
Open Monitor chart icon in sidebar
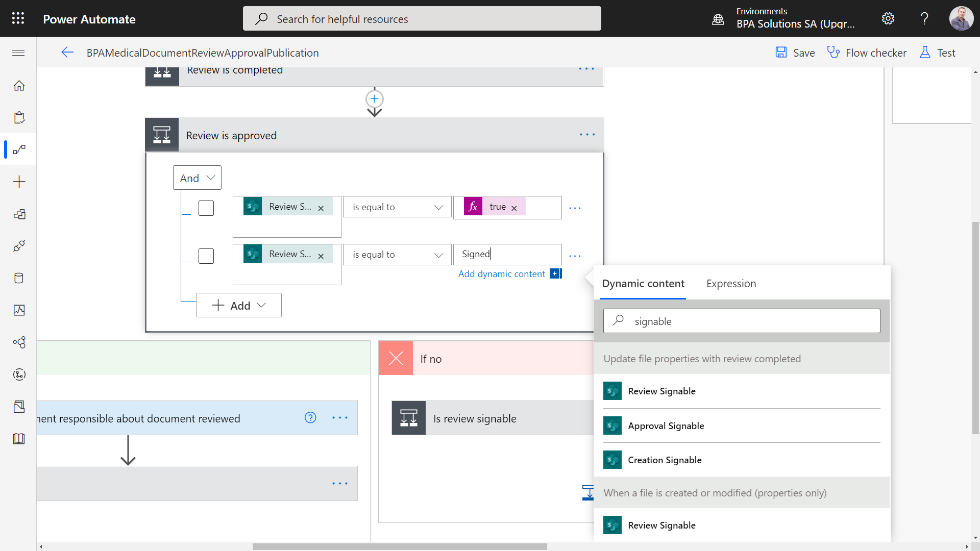pyautogui.click(x=19, y=310)
